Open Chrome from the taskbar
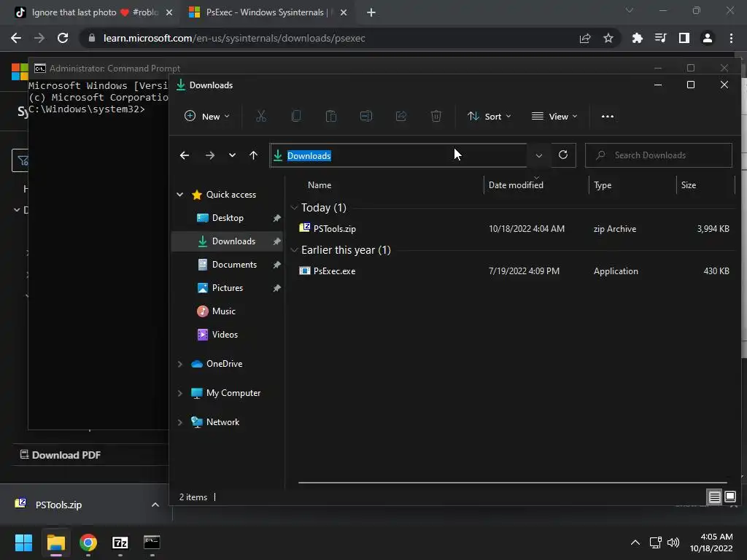 [88, 542]
